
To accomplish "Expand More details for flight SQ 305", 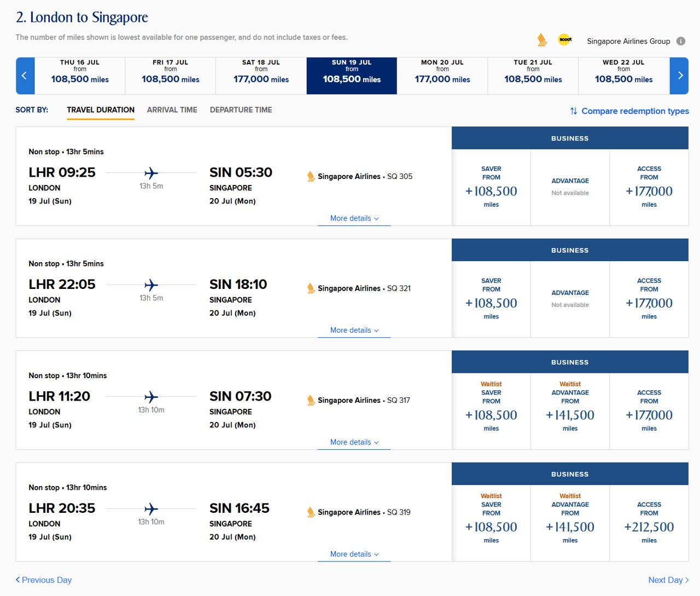I will 354,218.
